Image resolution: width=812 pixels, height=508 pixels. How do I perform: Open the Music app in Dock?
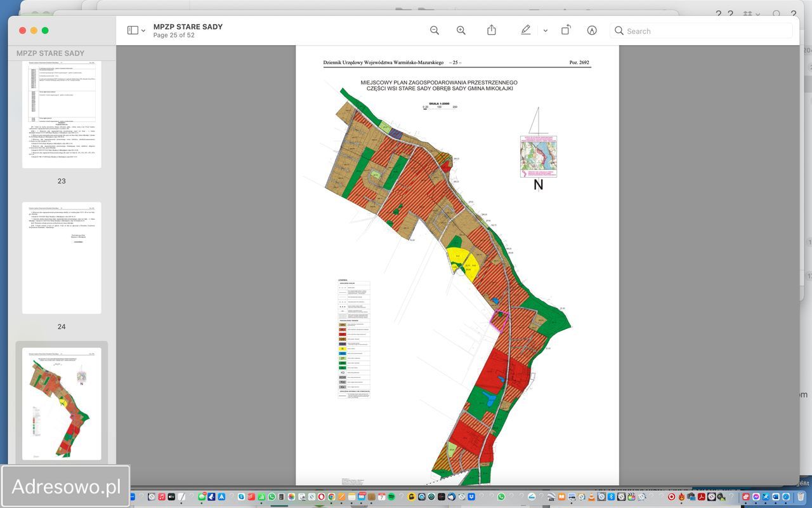[x=162, y=497]
